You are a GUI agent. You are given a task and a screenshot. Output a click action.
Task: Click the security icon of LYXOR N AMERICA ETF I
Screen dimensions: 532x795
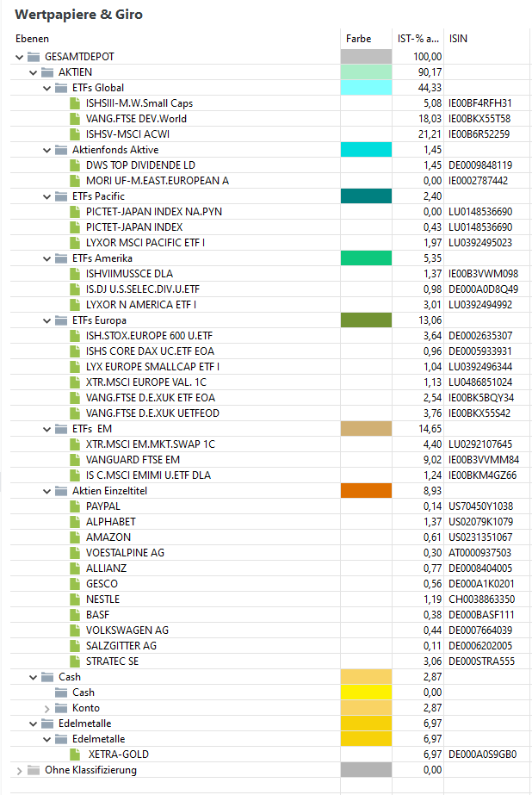(75, 305)
